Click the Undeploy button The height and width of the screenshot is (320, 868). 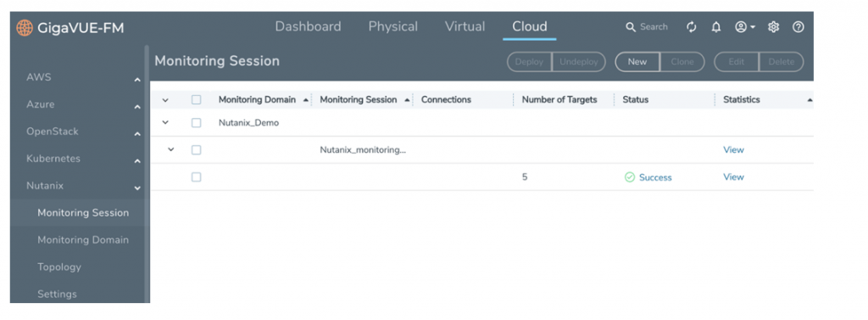pos(579,62)
